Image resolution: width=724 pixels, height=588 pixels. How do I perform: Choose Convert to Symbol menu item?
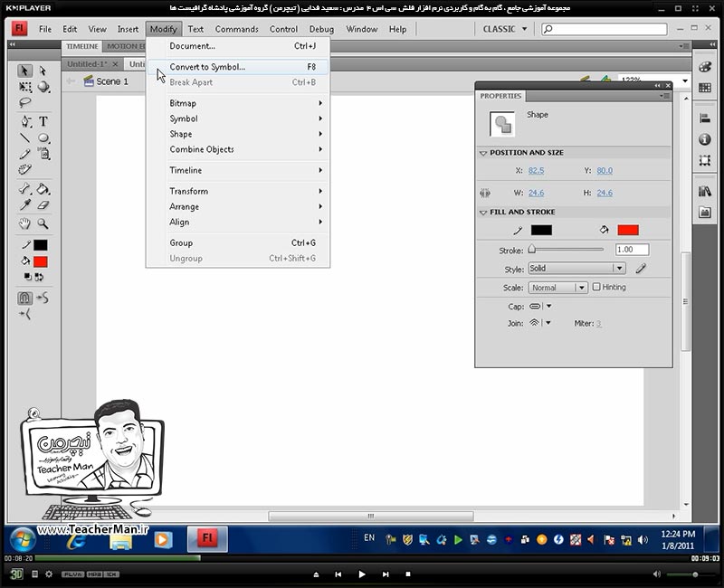[x=238, y=67]
